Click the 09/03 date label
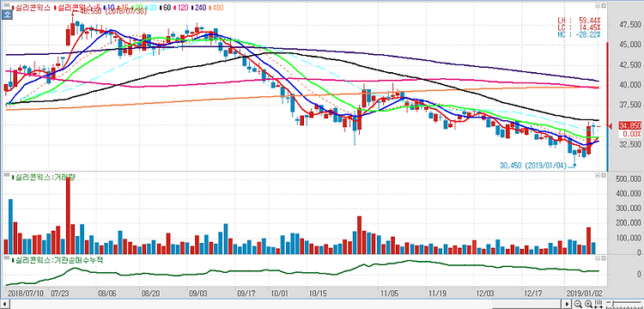Image resolution: width=644 pixels, height=309 pixels. click(x=198, y=293)
